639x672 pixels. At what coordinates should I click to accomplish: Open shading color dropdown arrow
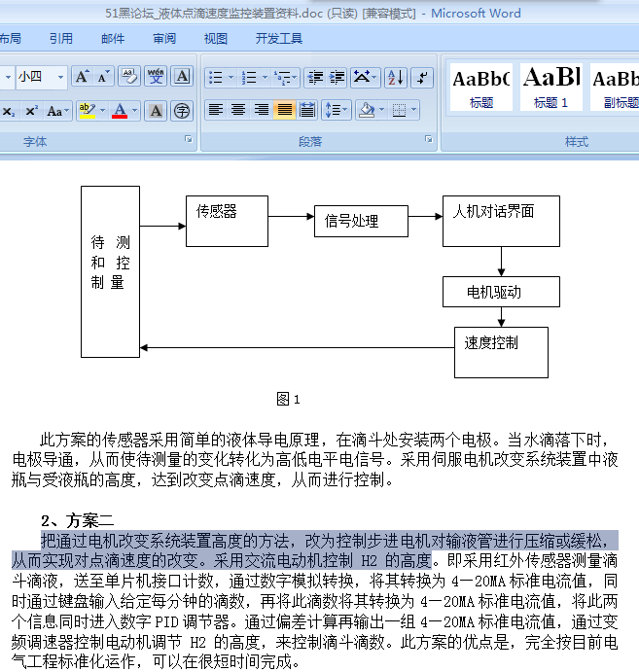tap(381, 110)
